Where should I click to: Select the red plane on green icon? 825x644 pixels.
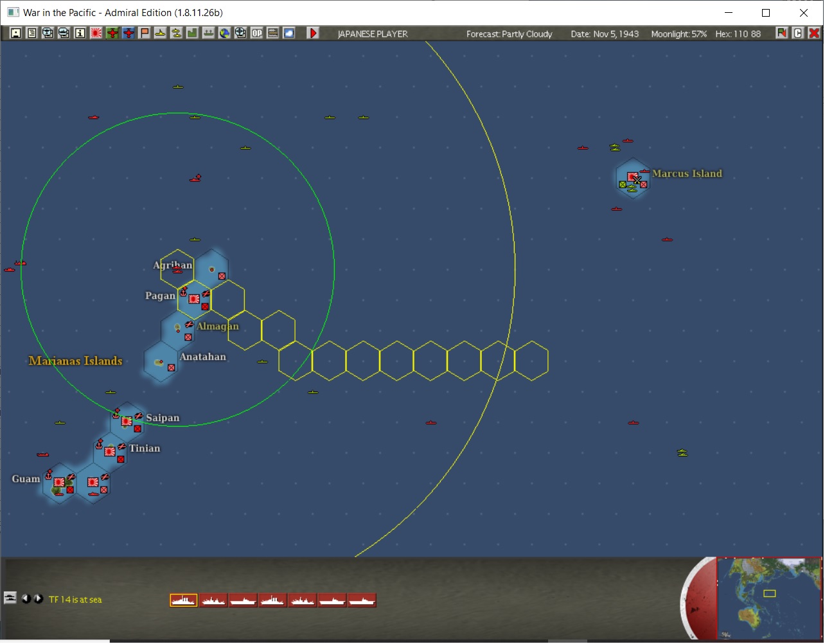[x=112, y=33]
